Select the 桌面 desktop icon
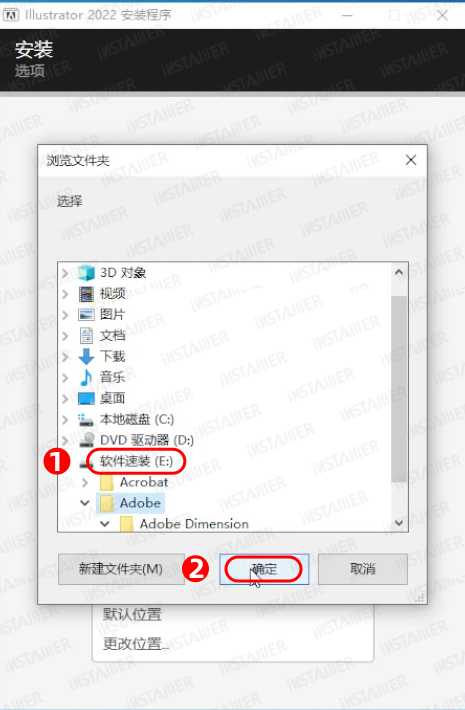 [86, 398]
